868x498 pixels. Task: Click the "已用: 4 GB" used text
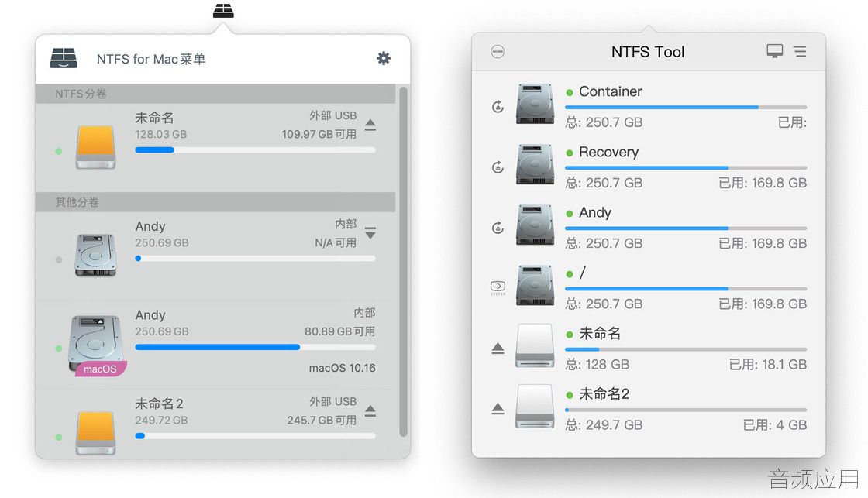(775, 424)
